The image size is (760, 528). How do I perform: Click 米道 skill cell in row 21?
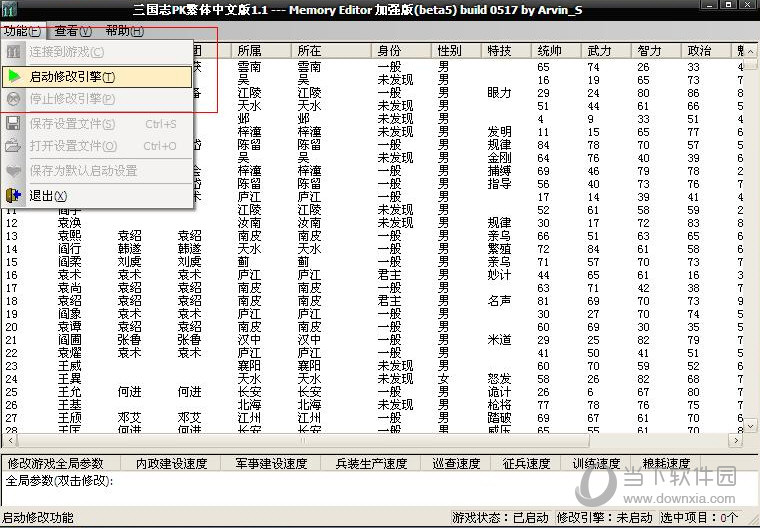point(499,340)
